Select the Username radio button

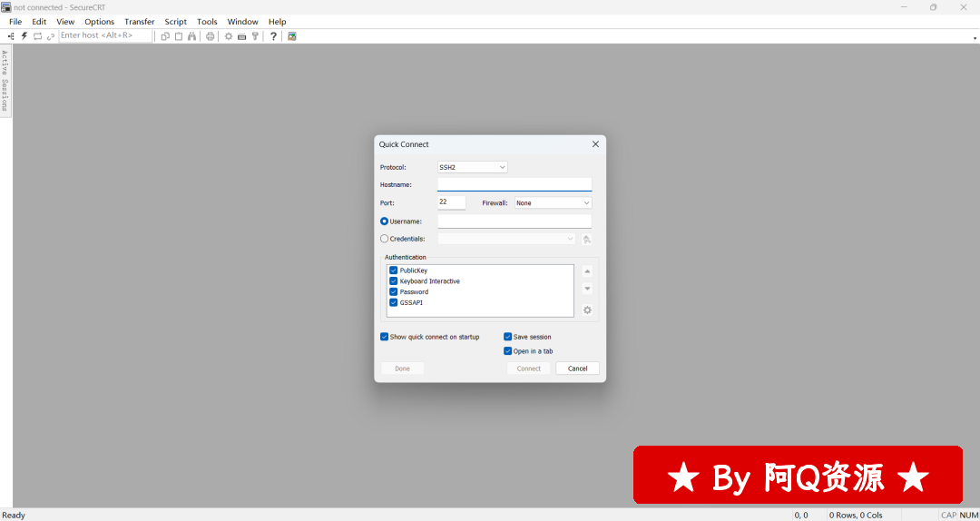coord(385,221)
